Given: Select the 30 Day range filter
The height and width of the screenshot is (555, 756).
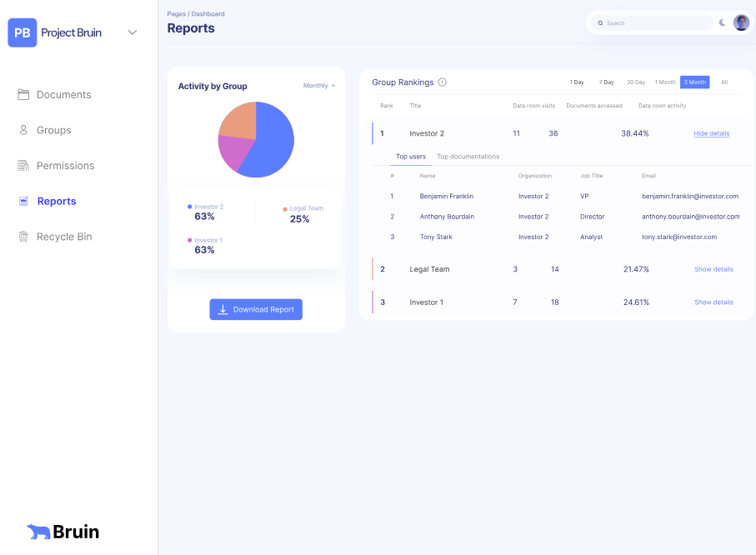Looking at the screenshot, I should [636, 82].
